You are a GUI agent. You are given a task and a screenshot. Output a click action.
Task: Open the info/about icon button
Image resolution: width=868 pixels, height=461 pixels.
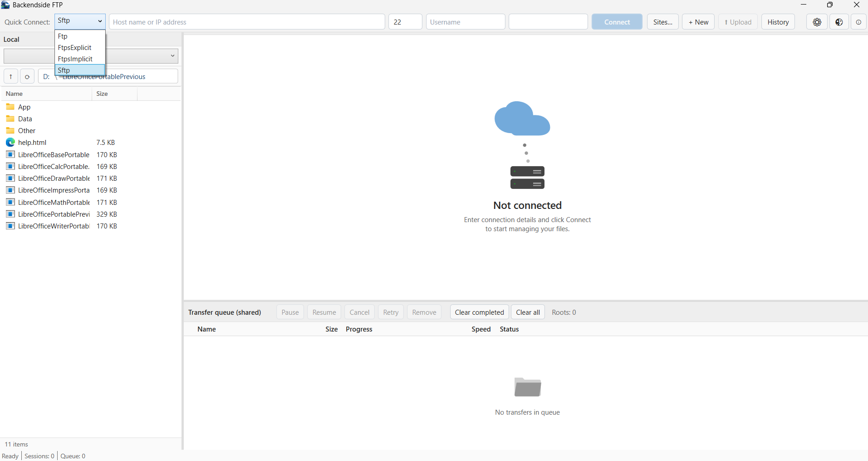[858, 22]
